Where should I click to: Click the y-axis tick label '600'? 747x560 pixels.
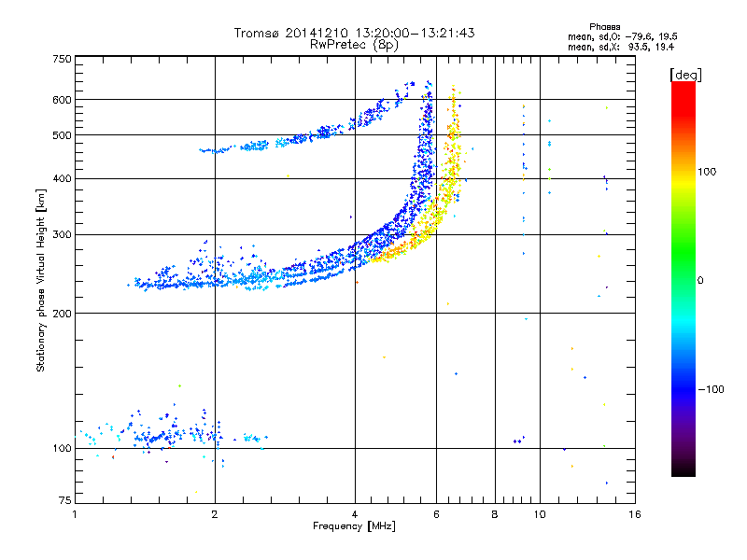tap(63, 100)
